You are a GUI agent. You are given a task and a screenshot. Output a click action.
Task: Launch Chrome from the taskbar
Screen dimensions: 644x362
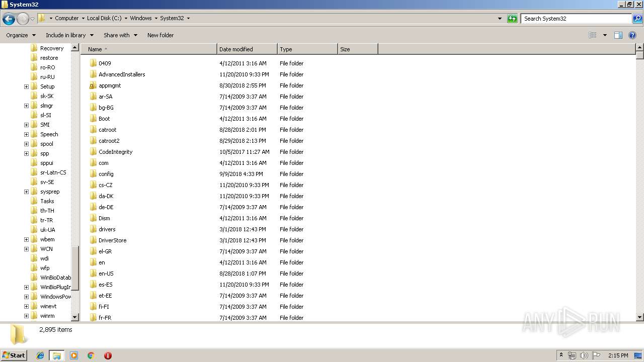click(x=91, y=355)
